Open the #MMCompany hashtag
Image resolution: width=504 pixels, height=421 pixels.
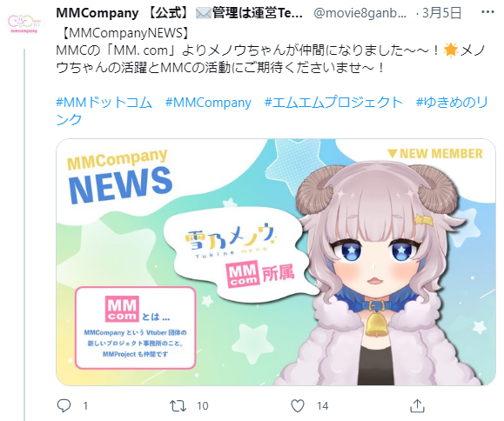pyautogui.click(x=208, y=103)
